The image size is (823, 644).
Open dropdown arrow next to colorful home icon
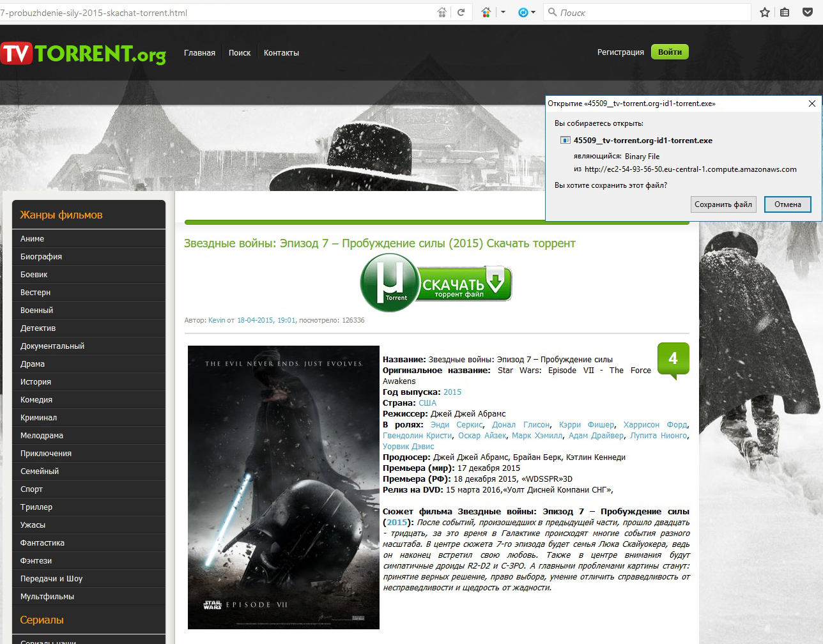[503, 12]
